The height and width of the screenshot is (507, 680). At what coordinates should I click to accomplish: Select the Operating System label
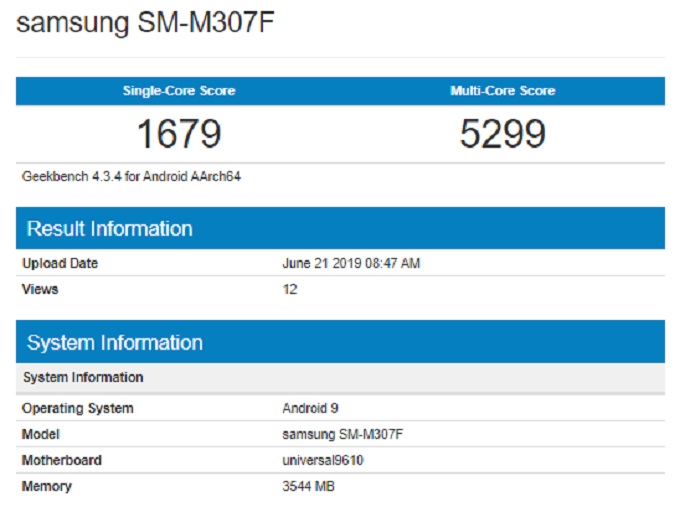coord(78,408)
